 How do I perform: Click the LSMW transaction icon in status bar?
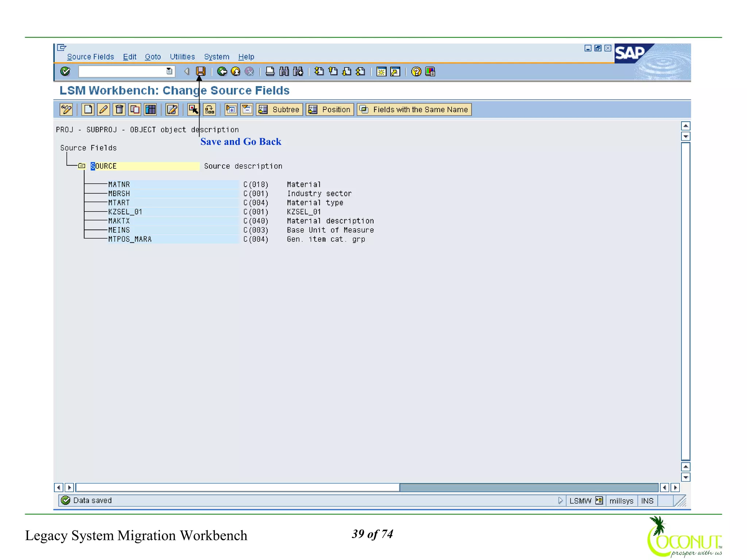599,501
